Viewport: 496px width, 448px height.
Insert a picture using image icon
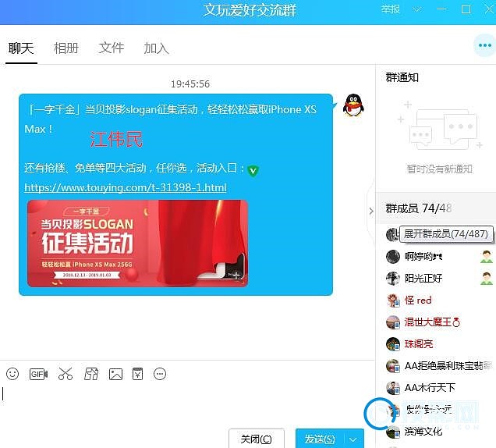coord(115,374)
